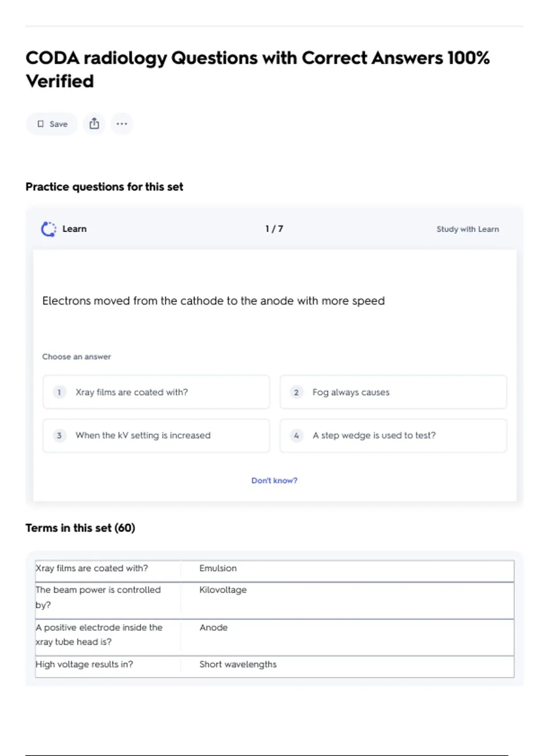Select answer 'Fog always causes'
The width and height of the screenshot is (534, 756).
point(393,392)
